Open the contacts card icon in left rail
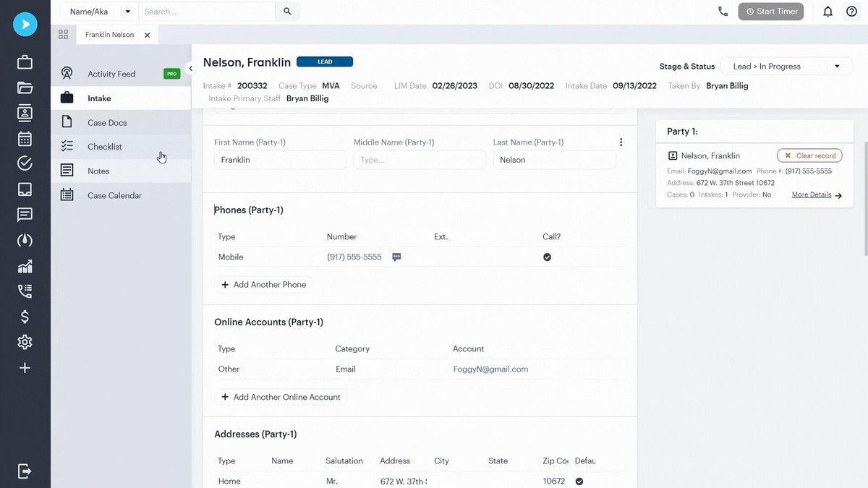 click(x=25, y=113)
